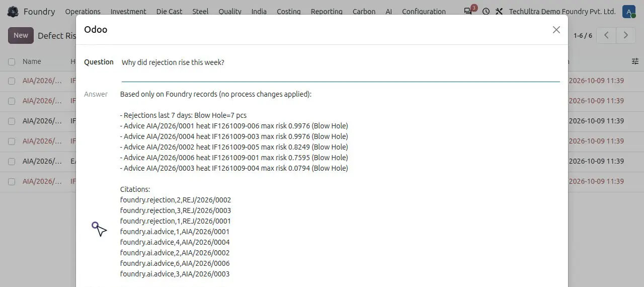Click citation foundry.ai.advice,3,AIA/2026/0003
The image size is (644, 287).
tap(175, 274)
